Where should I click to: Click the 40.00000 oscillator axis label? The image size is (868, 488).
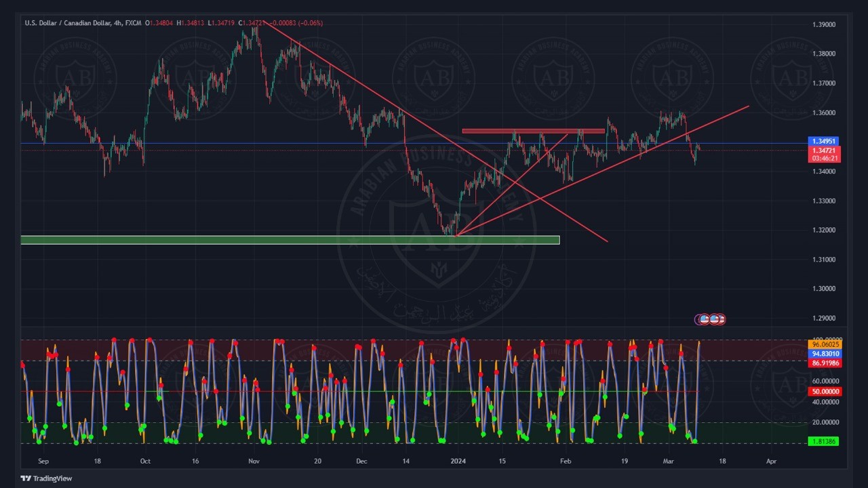[825, 402]
